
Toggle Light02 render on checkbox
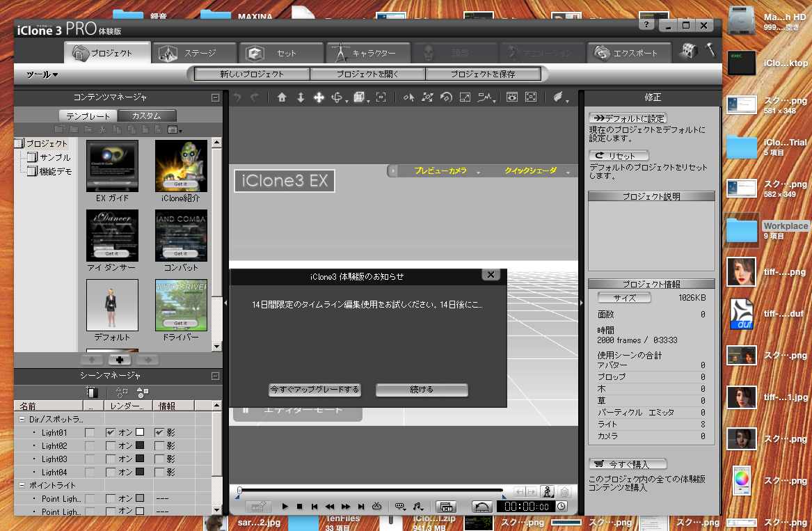pyautogui.click(x=111, y=445)
